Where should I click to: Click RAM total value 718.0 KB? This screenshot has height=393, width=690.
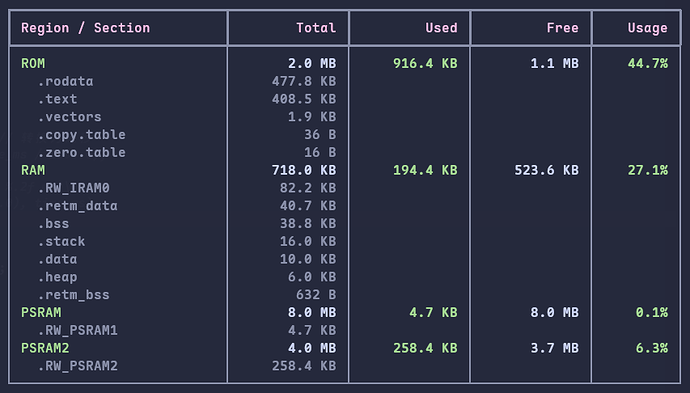click(304, 170)
